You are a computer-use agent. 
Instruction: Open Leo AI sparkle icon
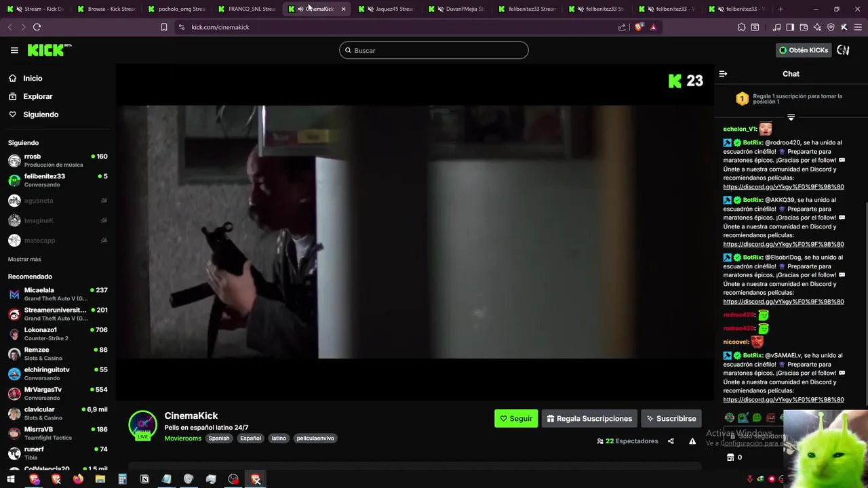[x=817, y=27]
